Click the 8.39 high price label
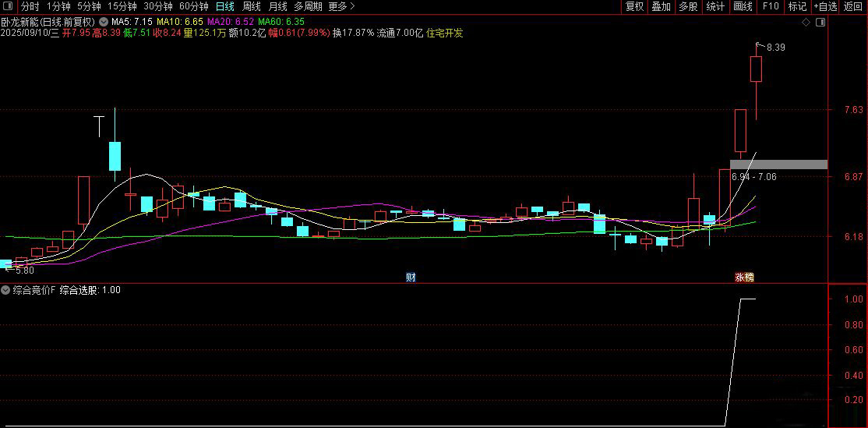This screenshot has width=868, height=428. point(776,48)
